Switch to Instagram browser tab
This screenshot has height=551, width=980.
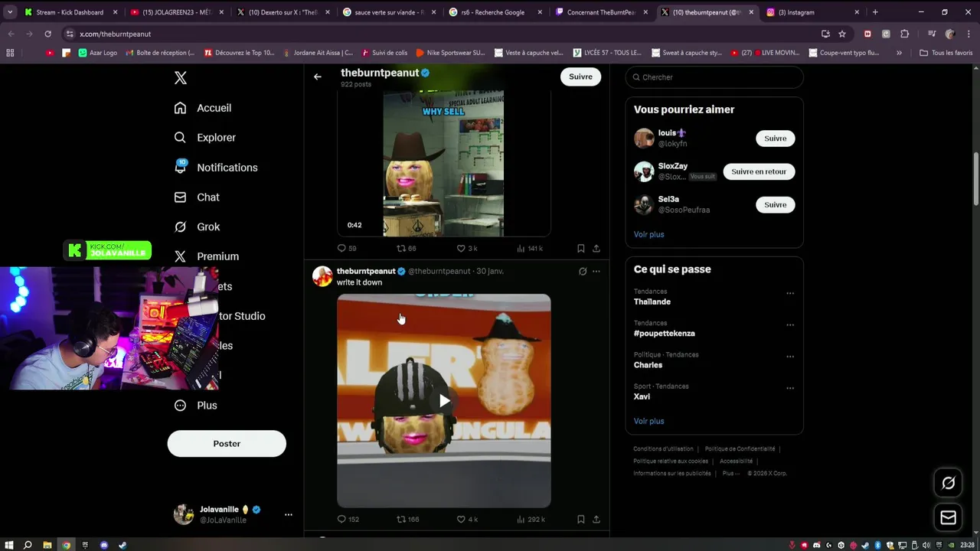(x=812, y=12)
